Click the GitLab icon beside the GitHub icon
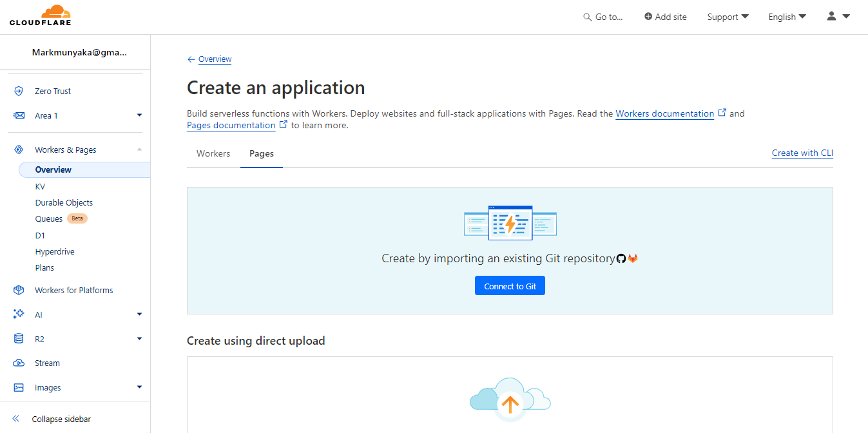 pos(632,258)
